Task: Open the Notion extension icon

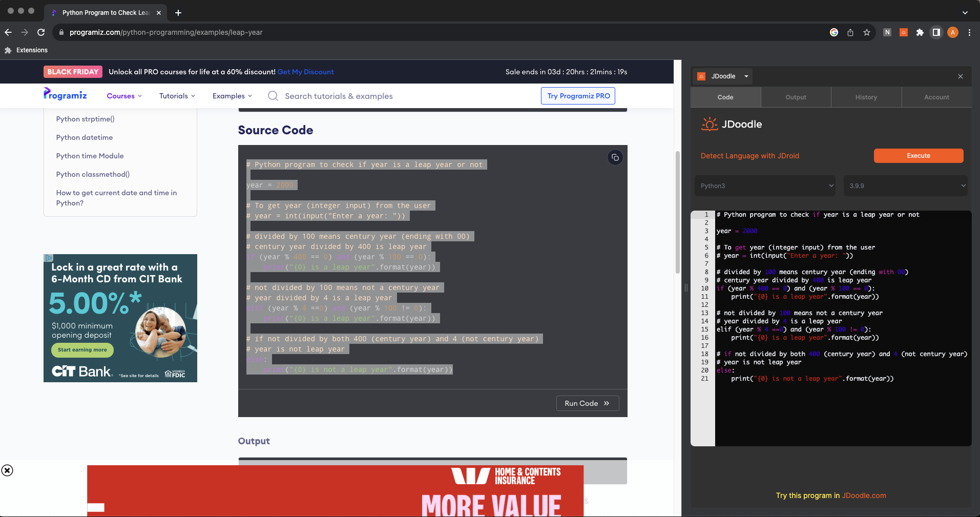Action: [887, 32]
